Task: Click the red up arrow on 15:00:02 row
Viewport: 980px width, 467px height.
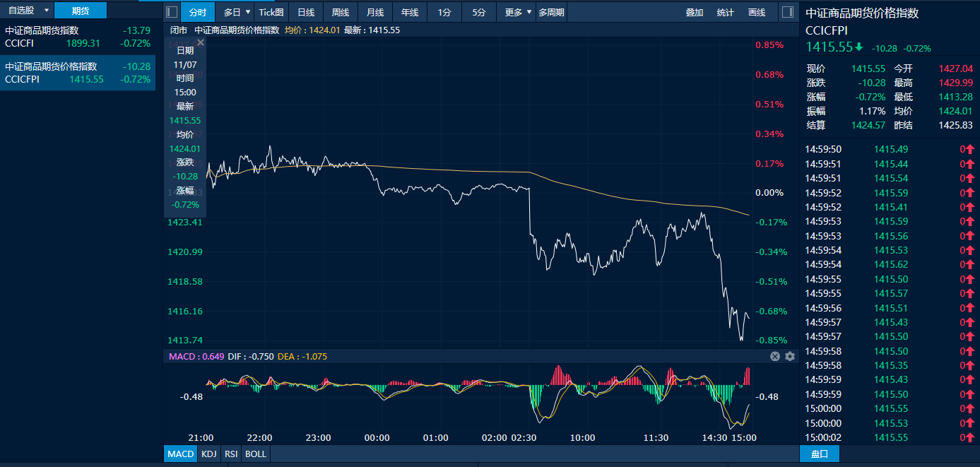Action: (971, 437)
